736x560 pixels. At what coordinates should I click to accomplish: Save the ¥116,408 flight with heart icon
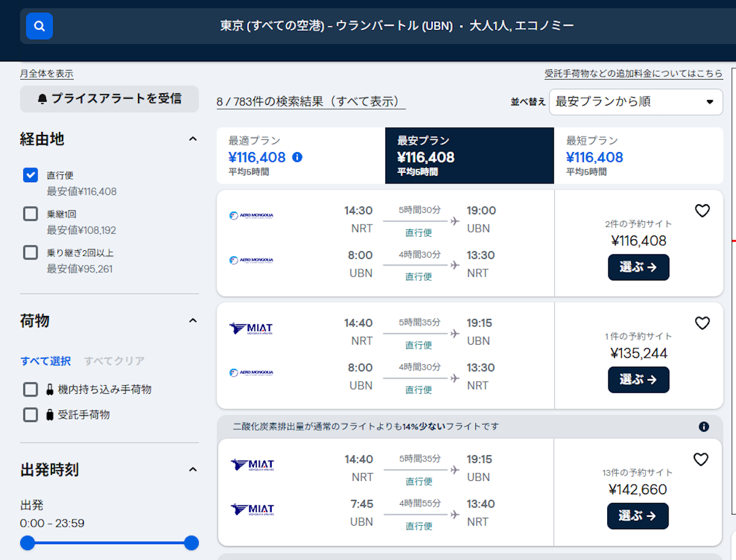(x=702, y=211)
